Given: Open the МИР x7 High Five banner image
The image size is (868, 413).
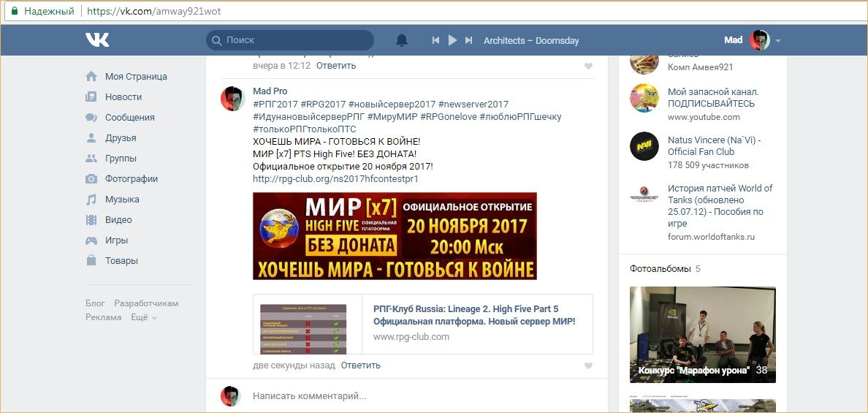Looking at the screenshot, I should click(395, 236).
